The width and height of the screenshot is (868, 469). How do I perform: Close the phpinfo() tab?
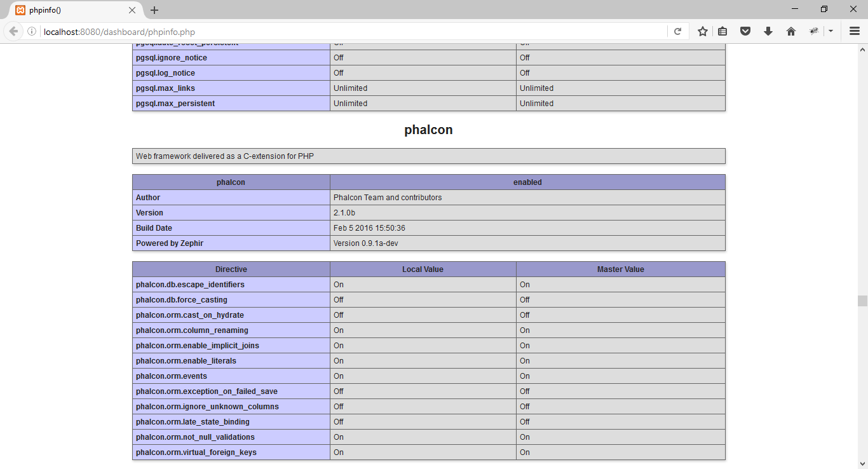(132, 10)
